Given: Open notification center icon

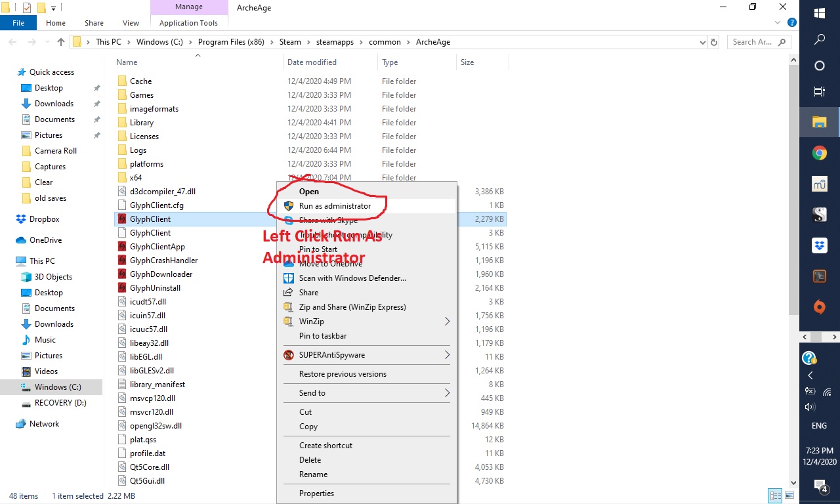Looking at the screenshot, I should coord(820,486).
